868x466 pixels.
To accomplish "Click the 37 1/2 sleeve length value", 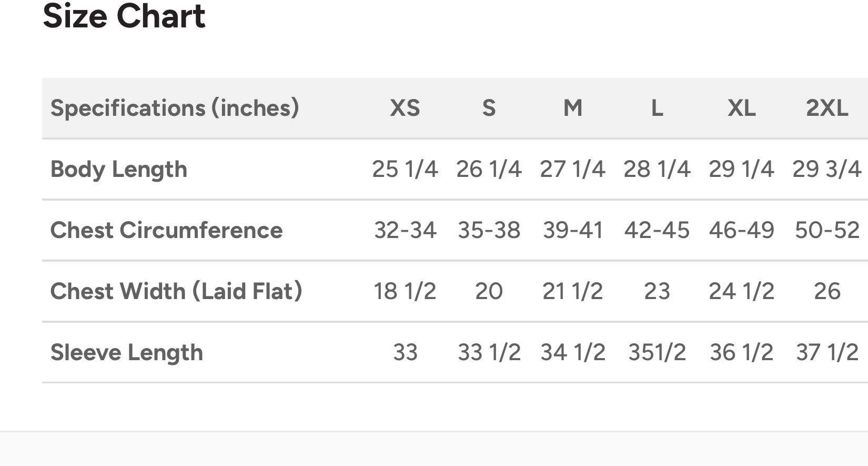I will pyautogui.click(x=827, y=352).
